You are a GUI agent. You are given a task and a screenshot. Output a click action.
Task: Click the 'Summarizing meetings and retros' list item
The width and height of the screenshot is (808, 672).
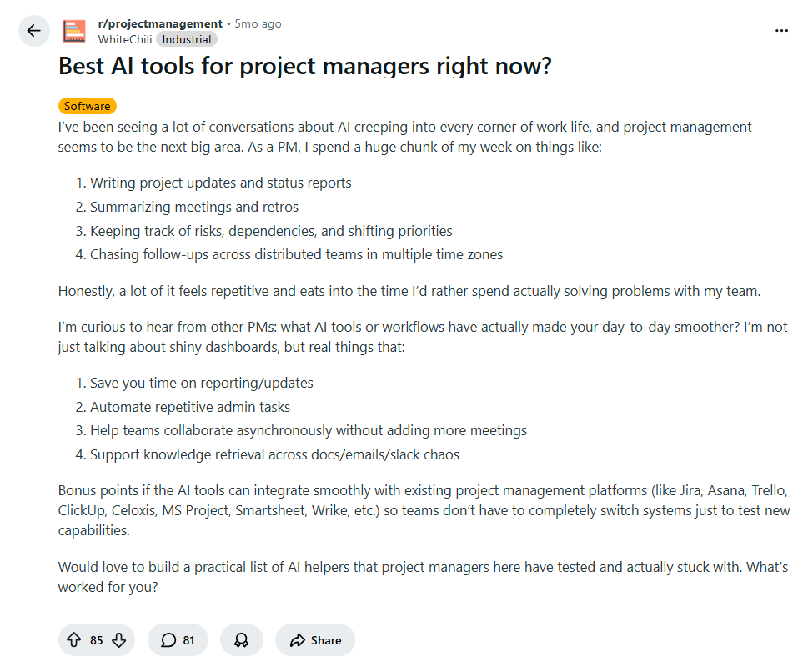click(193, 207)
